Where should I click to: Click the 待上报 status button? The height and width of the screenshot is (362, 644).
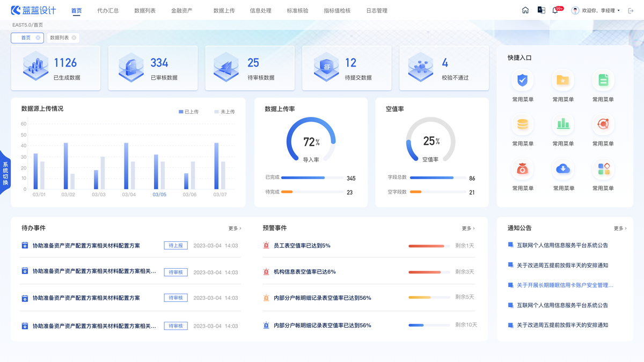tap(175, 246)
